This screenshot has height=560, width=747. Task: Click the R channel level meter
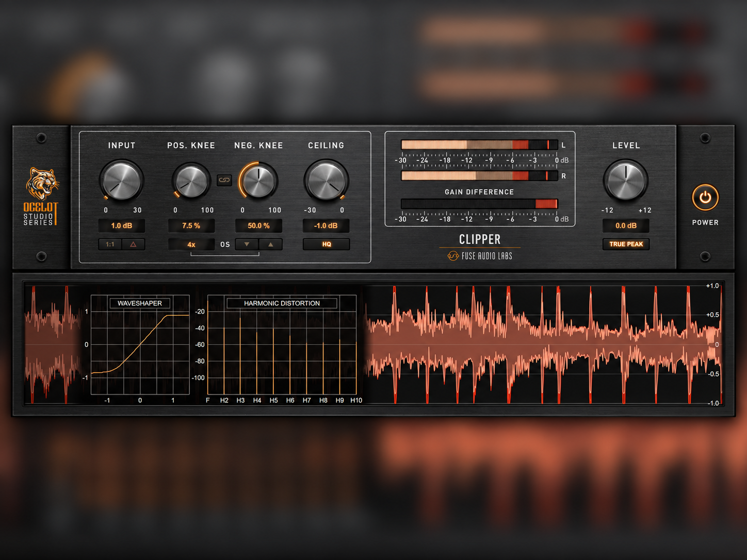coord(479,176)
